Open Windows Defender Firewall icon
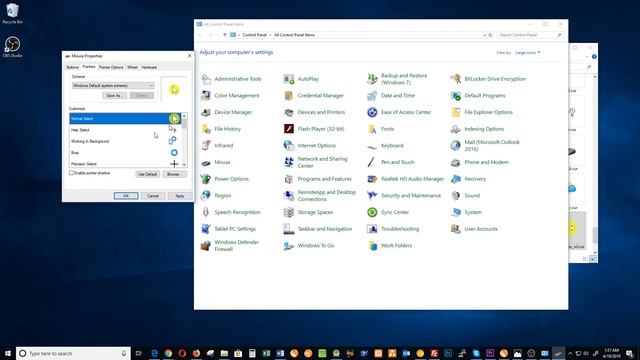Screen dimensions: 640x360 coord(206,246)
